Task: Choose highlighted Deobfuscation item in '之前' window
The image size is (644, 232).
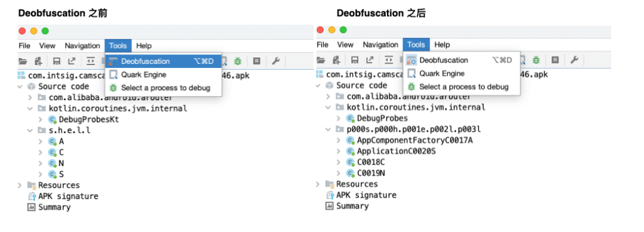Action: point(163,61)
